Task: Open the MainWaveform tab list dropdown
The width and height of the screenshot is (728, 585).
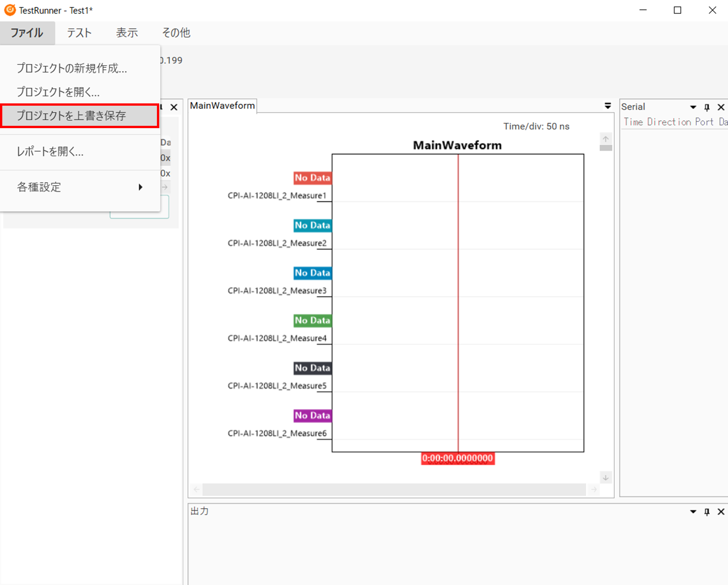Action: click(608, 106)
